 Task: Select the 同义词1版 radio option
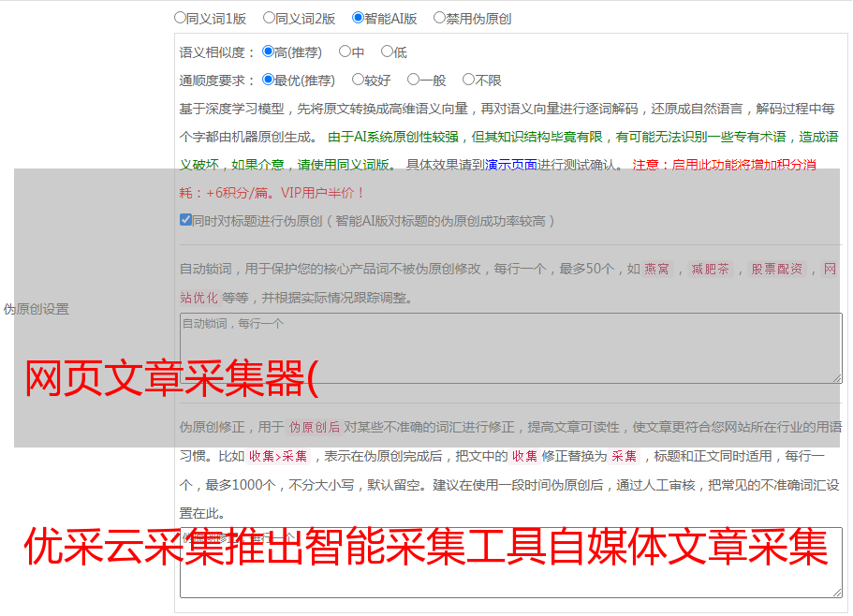tap(180, 18)
